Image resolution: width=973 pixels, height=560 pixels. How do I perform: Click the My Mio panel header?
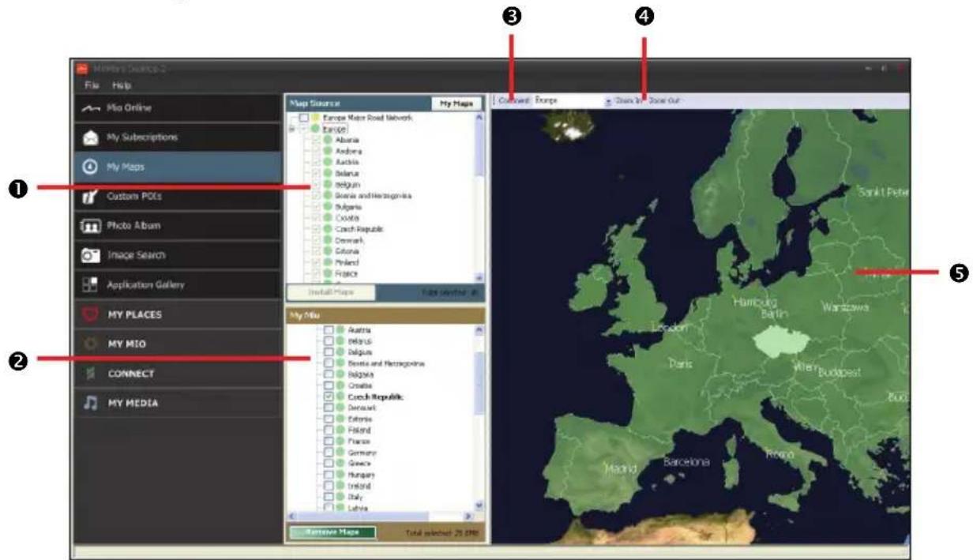tap(385, 315)
